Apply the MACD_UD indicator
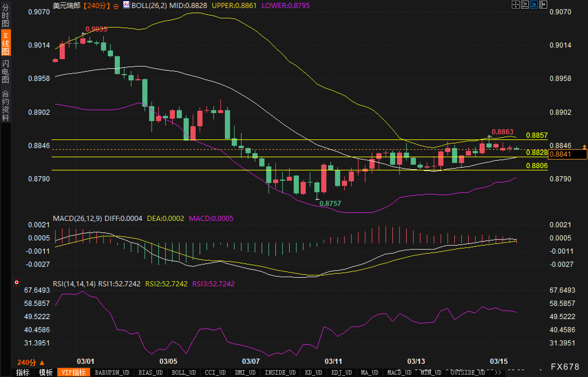This screenshot has width=588, height=377. [x=399, y=372]
